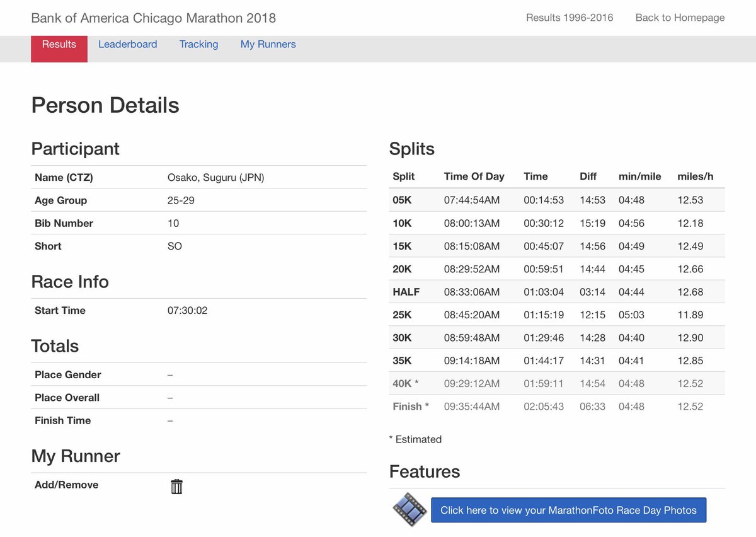Select the name Osako, Suguru (JPN)
Image resolution: width=756 pixels, height=537 pixels.
(x=215, y=178)
